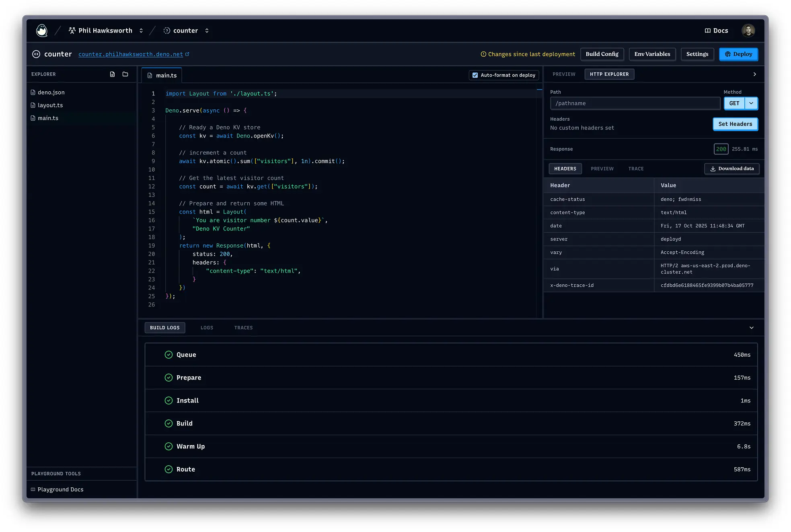The width and height of the screenshot is (791, 532).
Task: Switch to the Traces tab
Action: coord(243,328)
